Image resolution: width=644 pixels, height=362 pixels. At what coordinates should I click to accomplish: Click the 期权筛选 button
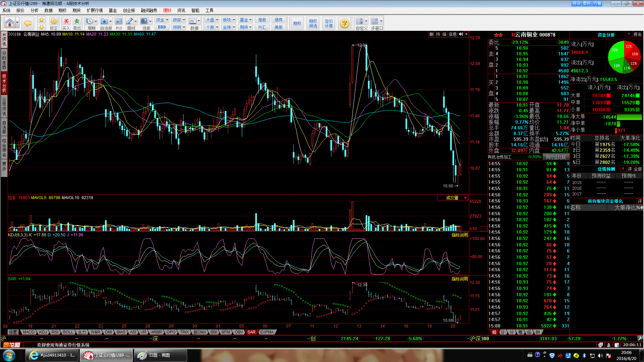coord(313,23)
